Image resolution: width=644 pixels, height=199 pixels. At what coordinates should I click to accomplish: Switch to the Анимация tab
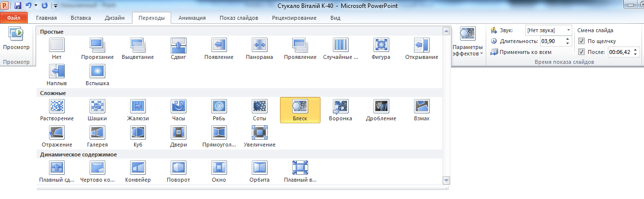click(192, 18)
